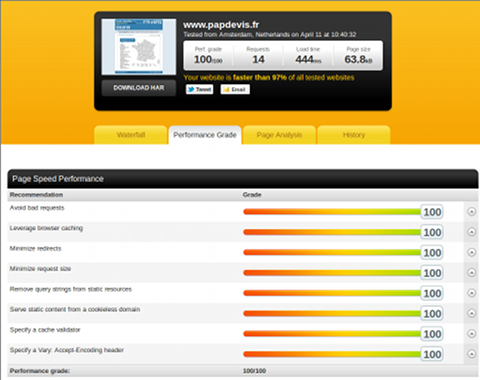Expand the Avoid bad requests row
480x380 pixels.
pos(471,212)
